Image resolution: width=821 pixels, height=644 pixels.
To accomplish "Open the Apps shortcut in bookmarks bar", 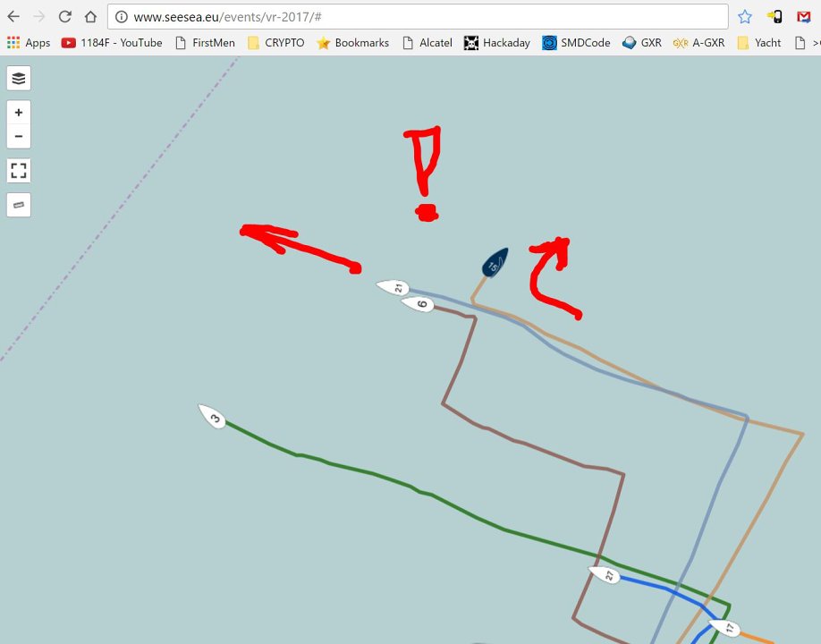I will point(29,42).
